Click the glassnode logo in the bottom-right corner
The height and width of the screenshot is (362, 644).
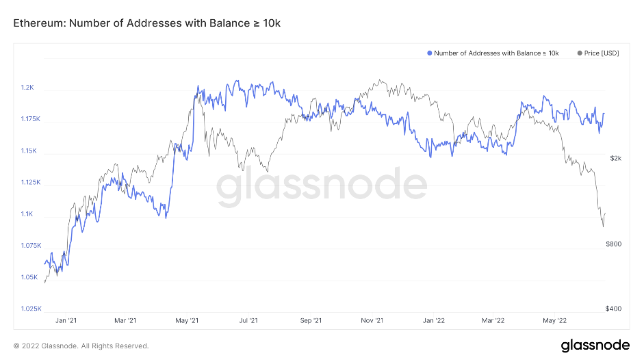(592, 345)
